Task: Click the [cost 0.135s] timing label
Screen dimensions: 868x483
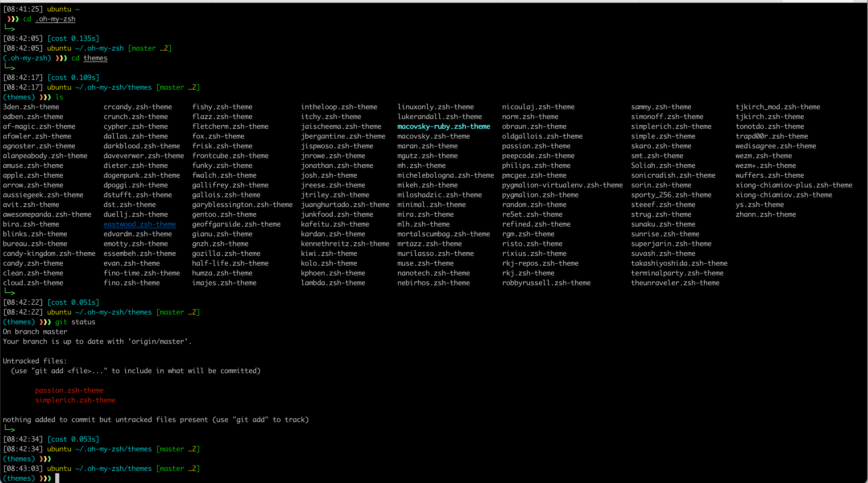Action: point(73,39)
